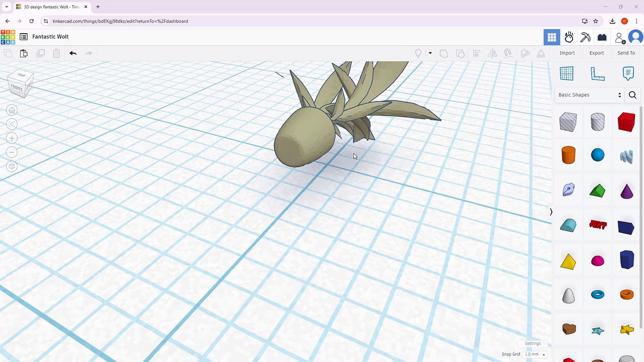Click the Show All light bulb icon
The width and height of the screenshot is (644, 362).
pyautogui.click(x=418, y=53)
